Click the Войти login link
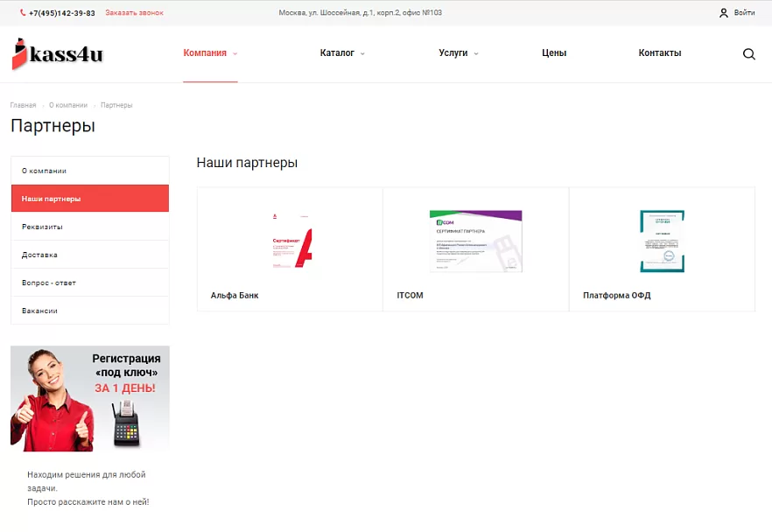Image resolution: width=772 pixels, height=532 pixels. (744, 13)
